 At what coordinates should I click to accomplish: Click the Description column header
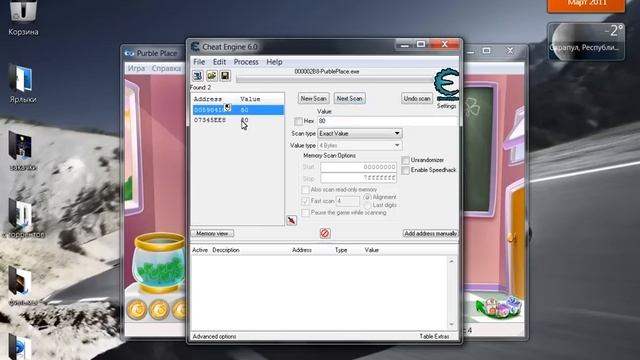click(x=226, y=250)
